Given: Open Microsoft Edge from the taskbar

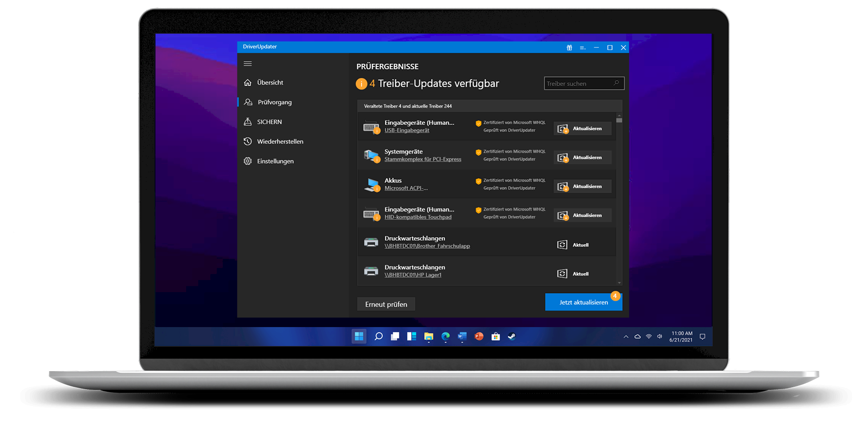Looking at the screenshot, I should tap(445, 337).
